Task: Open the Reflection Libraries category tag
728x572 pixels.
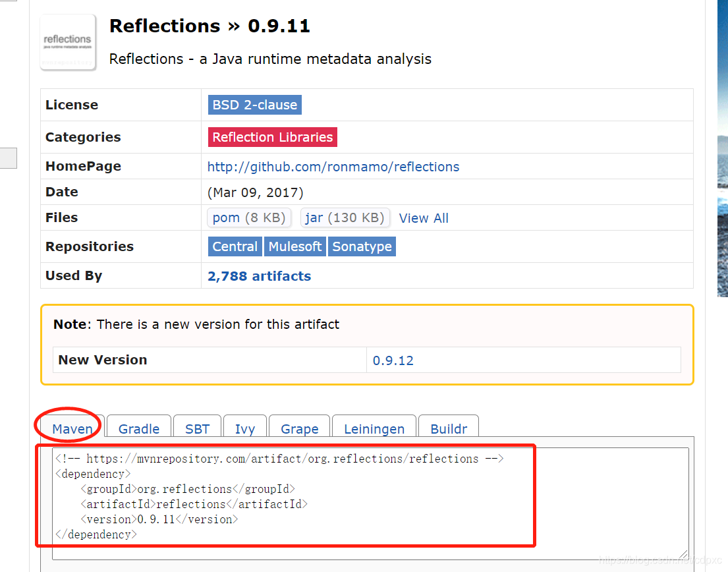Action: [x=273, y=137]
